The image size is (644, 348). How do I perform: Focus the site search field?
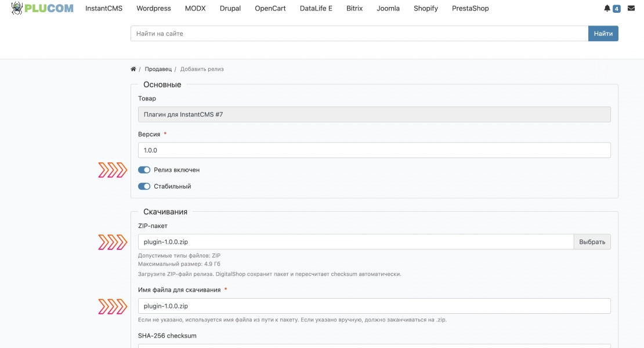coord(359,34)
